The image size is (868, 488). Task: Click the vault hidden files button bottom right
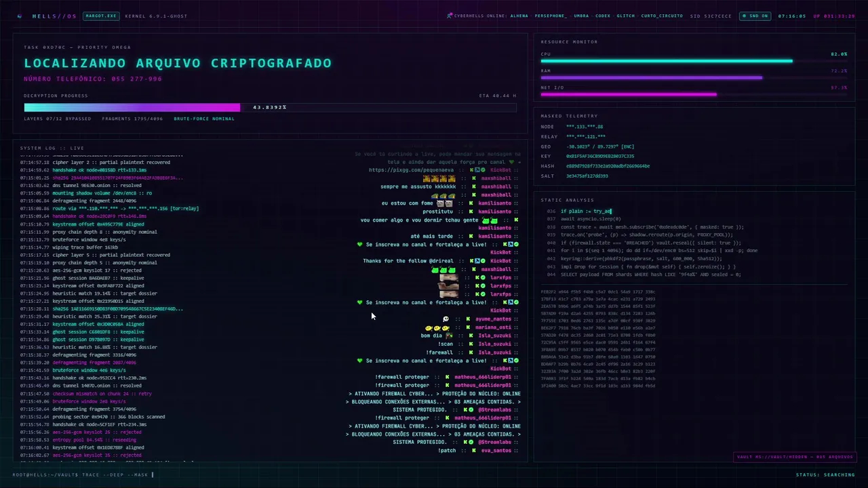click(x=795, y=457)
